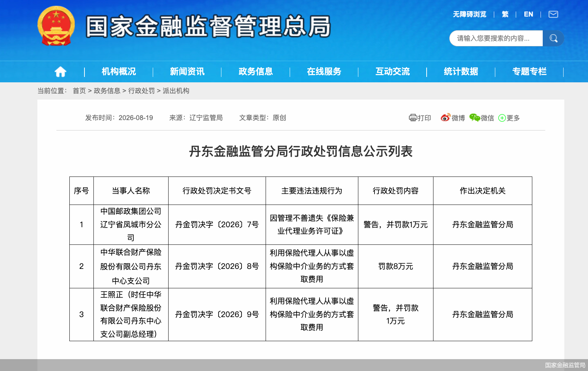
Task: Click the 王照正 party name cell
Action: click(131, 315)
